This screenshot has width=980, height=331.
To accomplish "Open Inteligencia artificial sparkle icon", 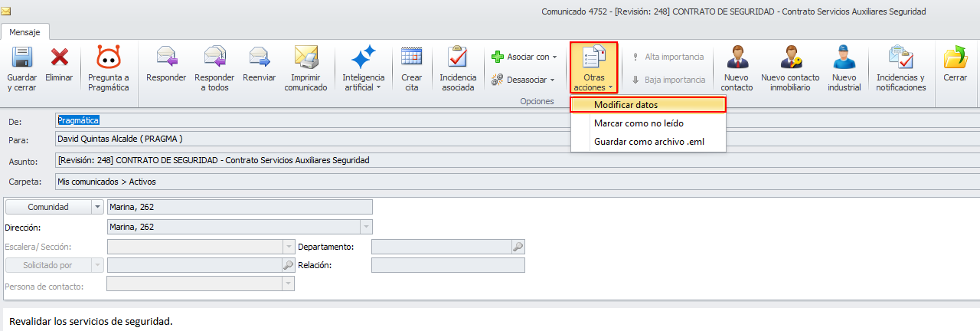I will tap(362, 58).
